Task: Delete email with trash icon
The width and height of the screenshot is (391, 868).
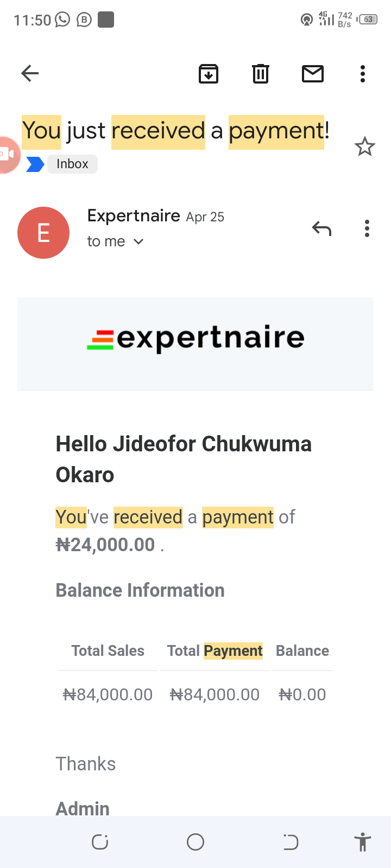Action: point(261,73)
